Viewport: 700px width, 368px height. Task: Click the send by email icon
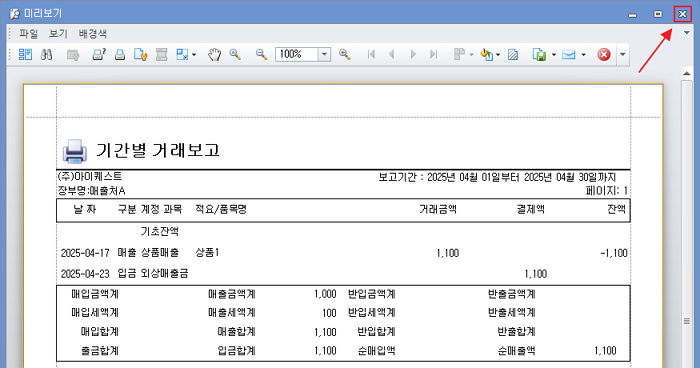(x=569, y=54)
